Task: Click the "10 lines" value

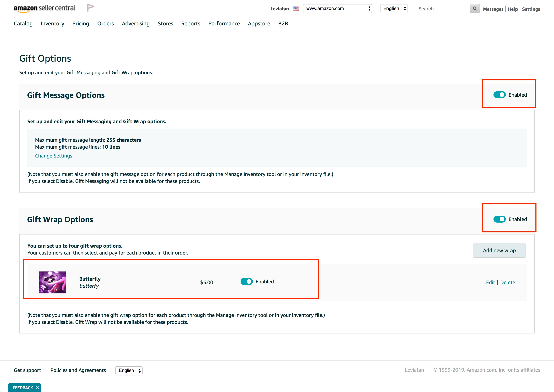Action: click(111, 147)
